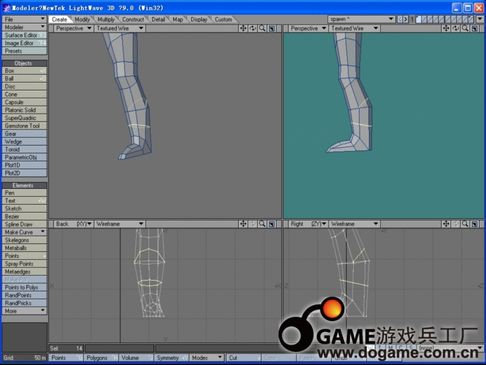Switch to the Display tab
Viewport: 486px width, 365px height.
199,19
